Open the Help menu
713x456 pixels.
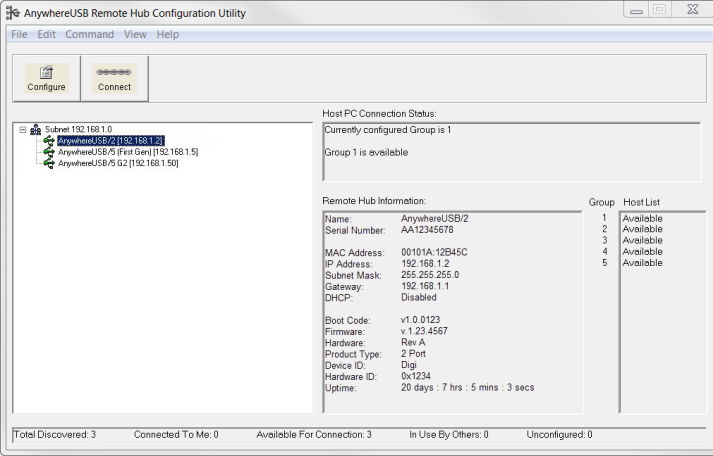168,35
